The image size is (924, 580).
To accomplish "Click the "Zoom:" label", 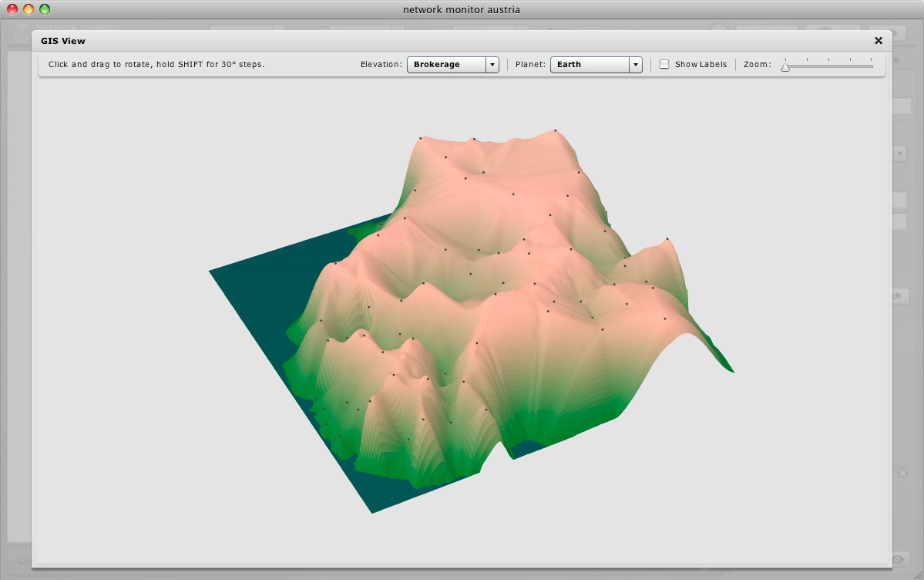I will point(758,64).
